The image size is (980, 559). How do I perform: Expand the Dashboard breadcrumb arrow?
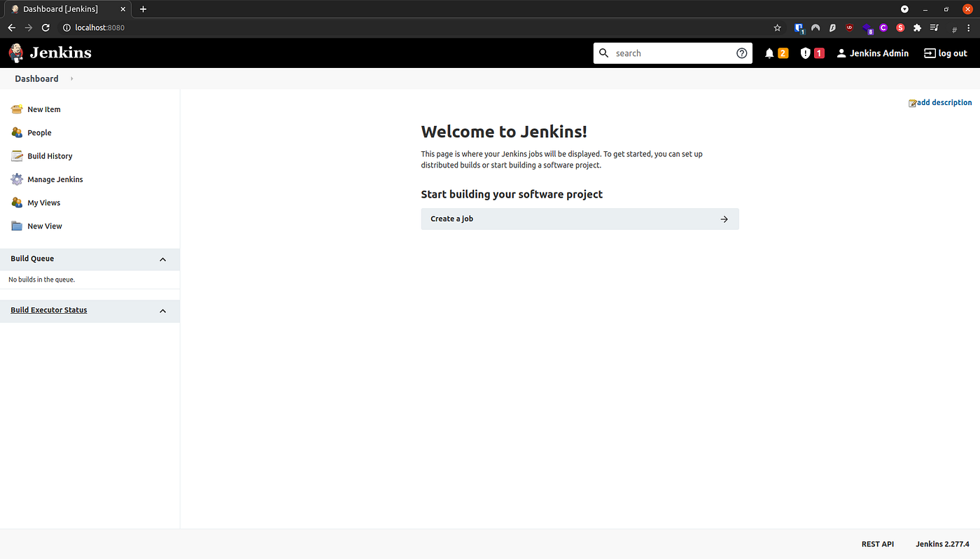(70, 78)
